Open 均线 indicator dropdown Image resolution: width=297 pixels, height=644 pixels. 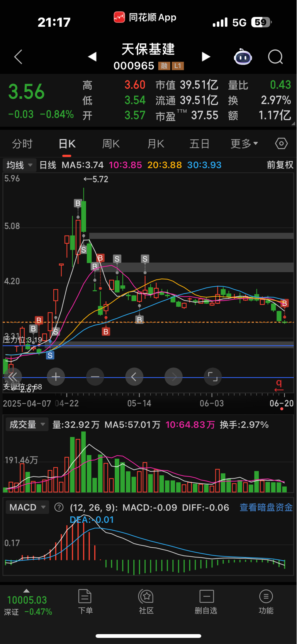pyautogui.click(x=19, y=165)
